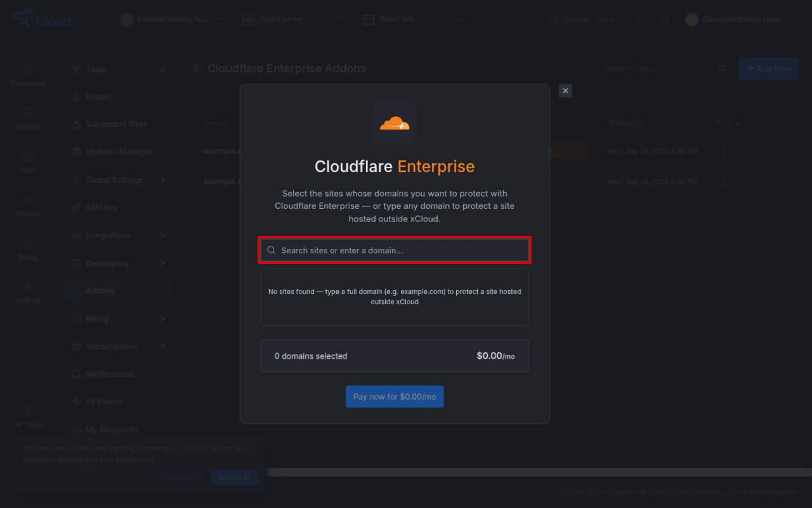Open Sites from the left rail
Image resolution: width=812 pixels, height=508 pixels.
pos(28,162)
